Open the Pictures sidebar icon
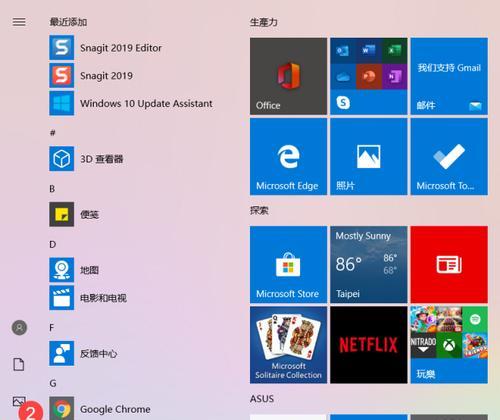500x420 pixels. [x=19, y=401]
